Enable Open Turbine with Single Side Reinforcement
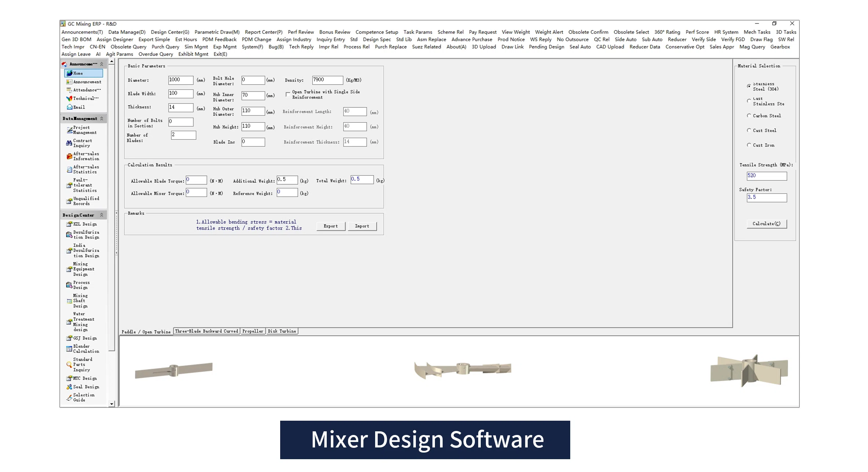This screenshot has height=472, width=868. (288, 95)
